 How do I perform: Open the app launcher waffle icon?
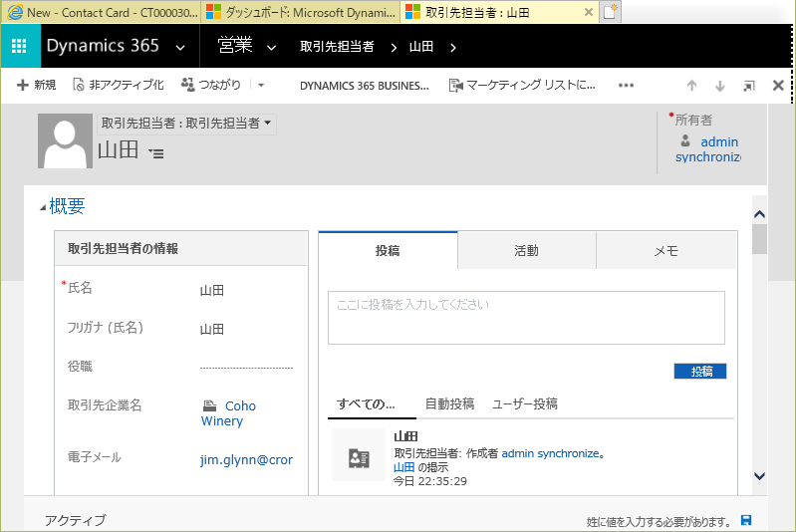tap(19, 46)
